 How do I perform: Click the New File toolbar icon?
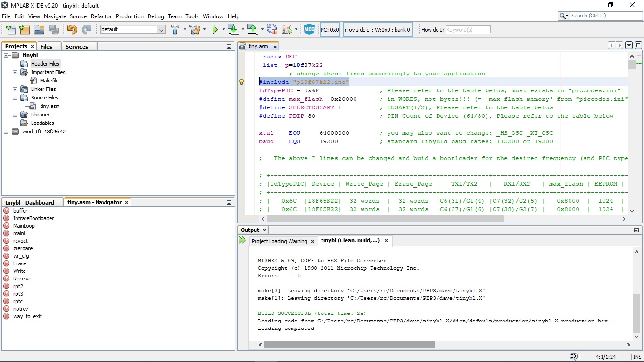point(10,30)
